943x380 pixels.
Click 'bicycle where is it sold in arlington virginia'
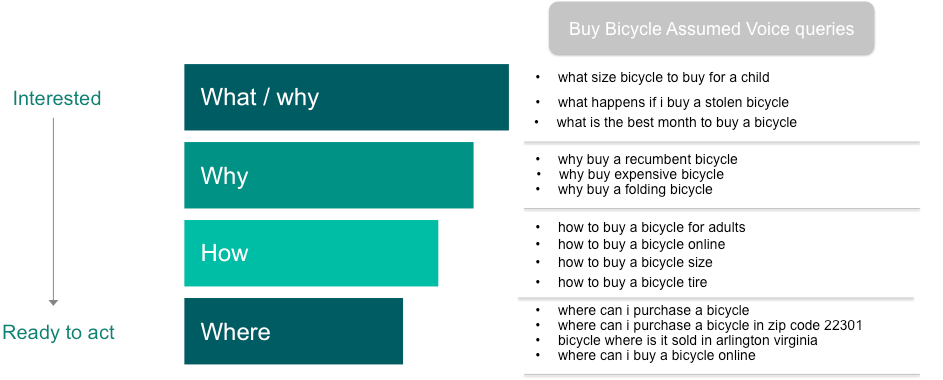[x=687, y=340]
